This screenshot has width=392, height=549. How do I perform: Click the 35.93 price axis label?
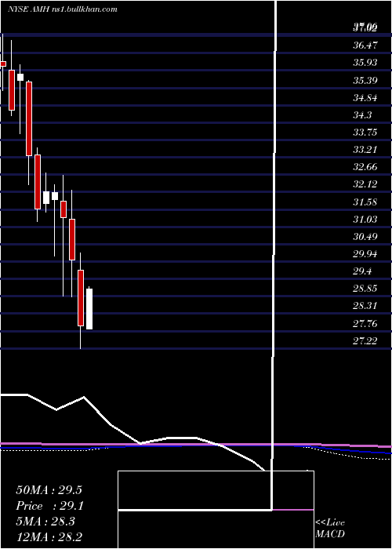point(365,63)
